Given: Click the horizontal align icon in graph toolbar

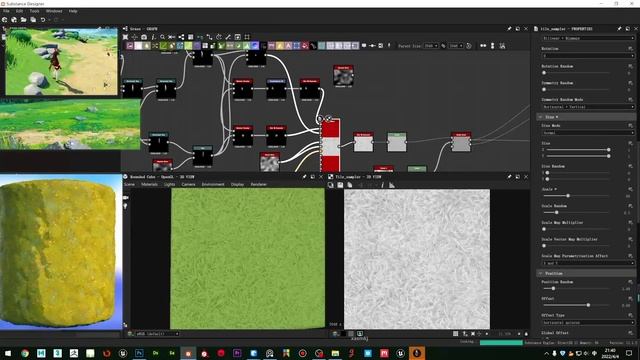Looking at the screenshot, I should click(483, 46).
